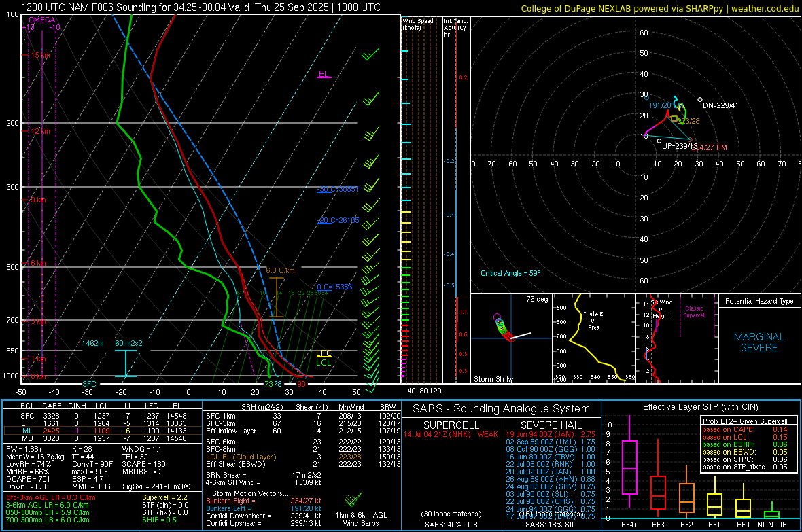Viewport: 802px width, 532px height.
Task: Click the Eff Inflow Layer row
Action: (303, 431)
